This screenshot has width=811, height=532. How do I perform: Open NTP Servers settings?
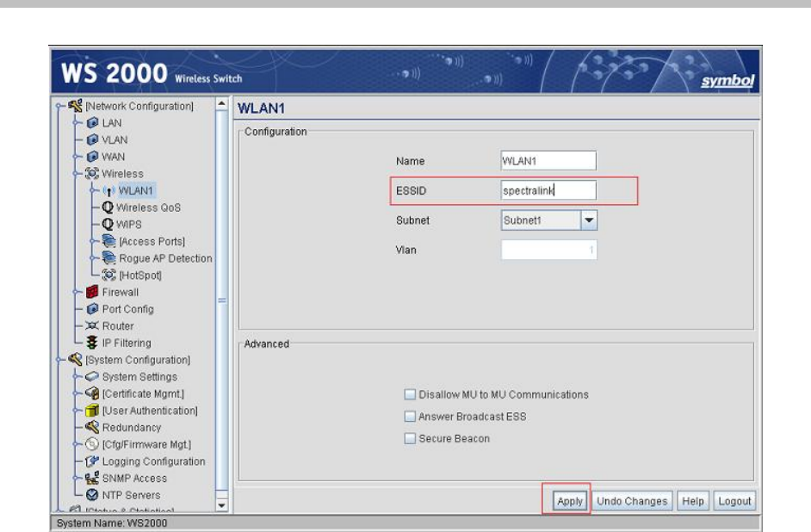tap(131, 495)
